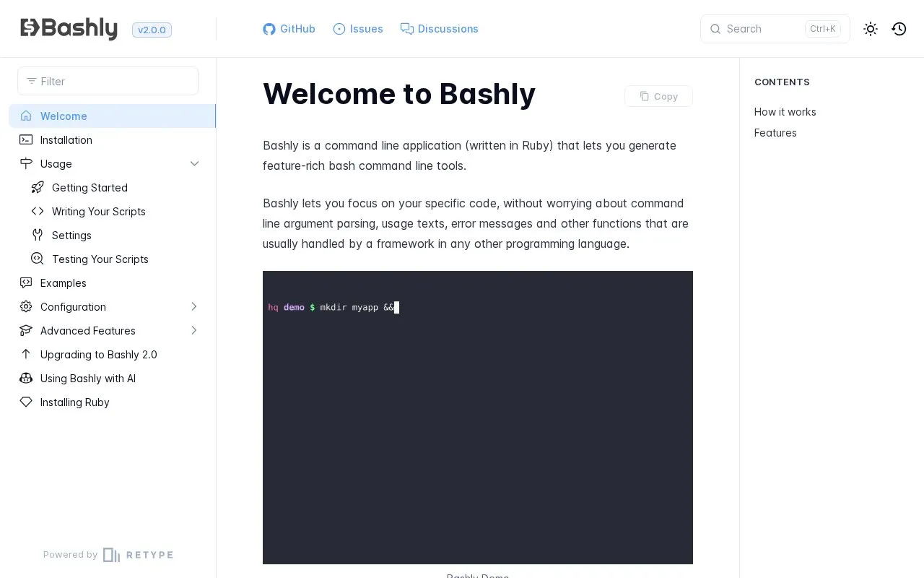
Task: Click the Usage signpost icon
Action: point(26,163)
